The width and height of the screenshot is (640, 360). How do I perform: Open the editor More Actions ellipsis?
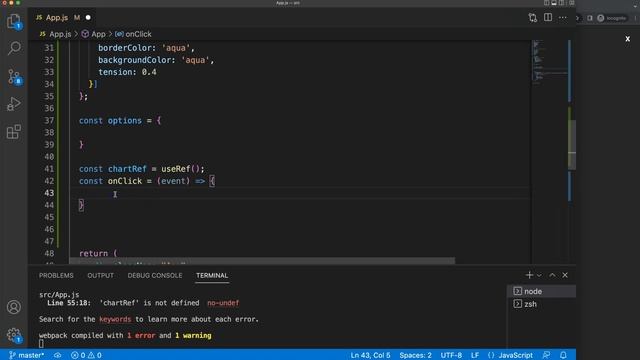coord(562,18)
